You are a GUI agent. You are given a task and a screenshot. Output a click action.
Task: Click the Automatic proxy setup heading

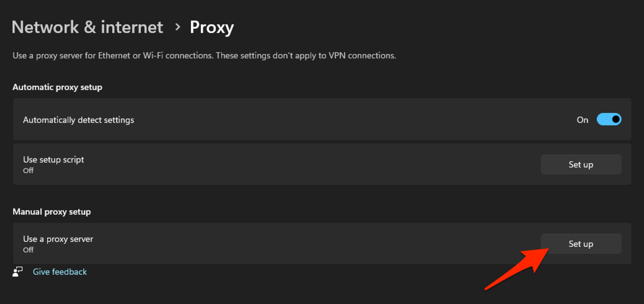click(57, 87)
